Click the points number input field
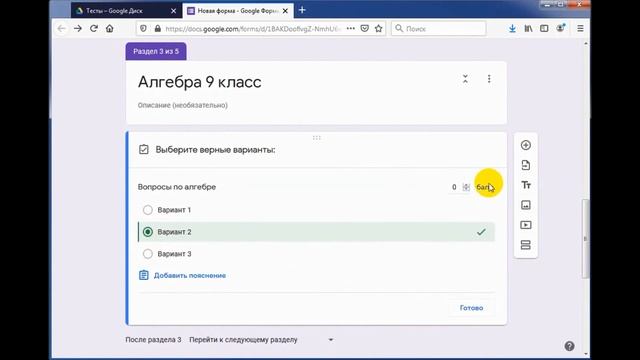Image resolution: width=640 pixels, height=360 pixels. (454, 187)
